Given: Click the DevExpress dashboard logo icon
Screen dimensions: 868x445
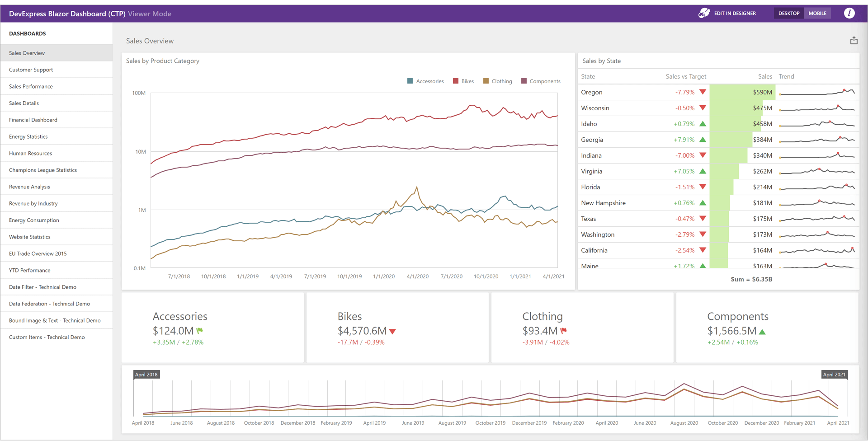Looking at the screenshot, I should point(703,13).
